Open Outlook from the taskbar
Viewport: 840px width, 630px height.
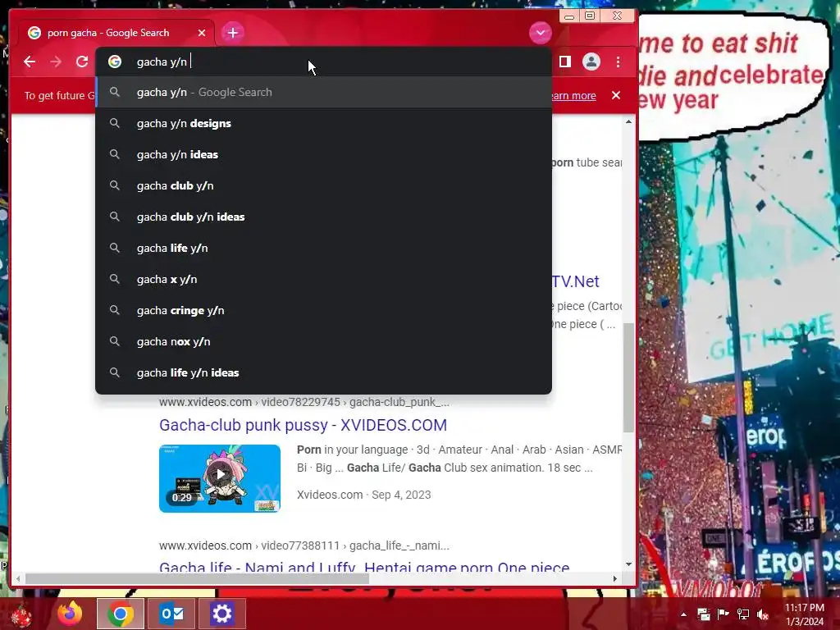coord(171,614)
